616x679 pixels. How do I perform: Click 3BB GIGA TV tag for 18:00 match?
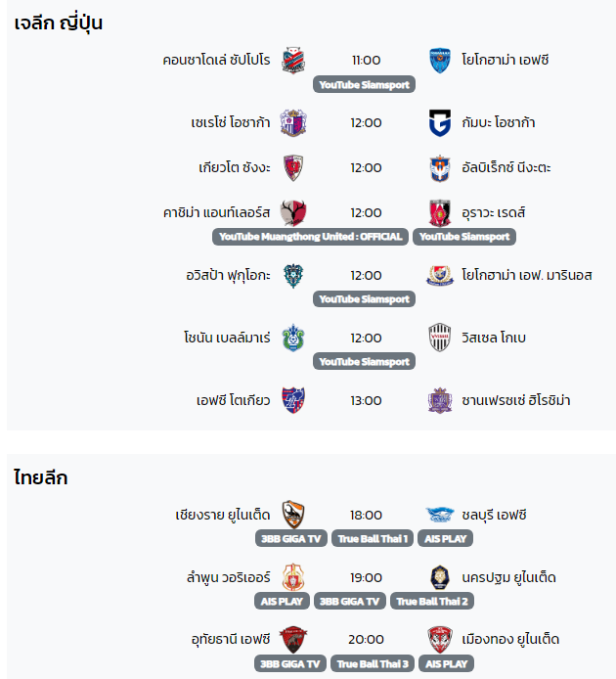[x=291, y=539]
